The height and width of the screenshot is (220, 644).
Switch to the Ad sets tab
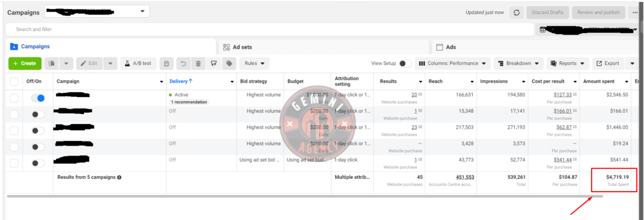pos(324,47)
